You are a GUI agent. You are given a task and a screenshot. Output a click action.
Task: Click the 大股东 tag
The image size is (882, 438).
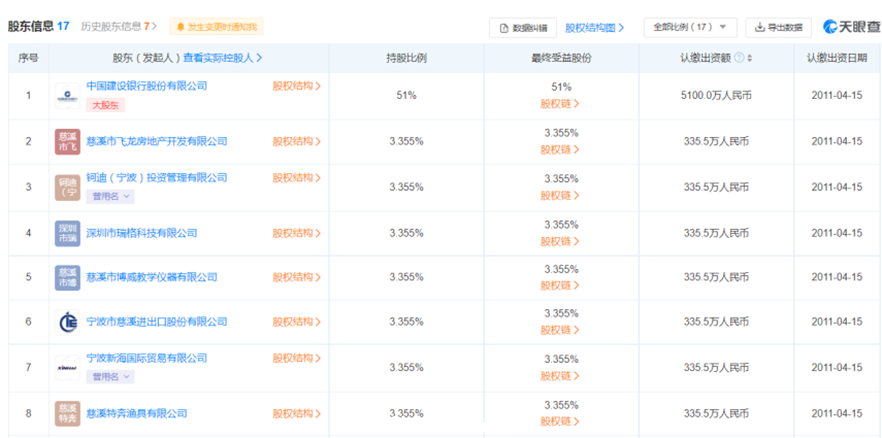click(x=105, y=105)
